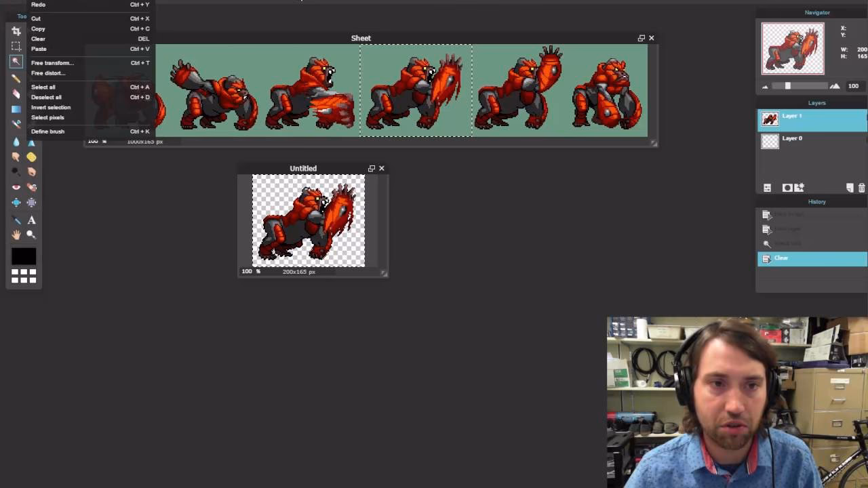Select the Magic Wand tool
This screenshot has height=488, width=868.
16,62
